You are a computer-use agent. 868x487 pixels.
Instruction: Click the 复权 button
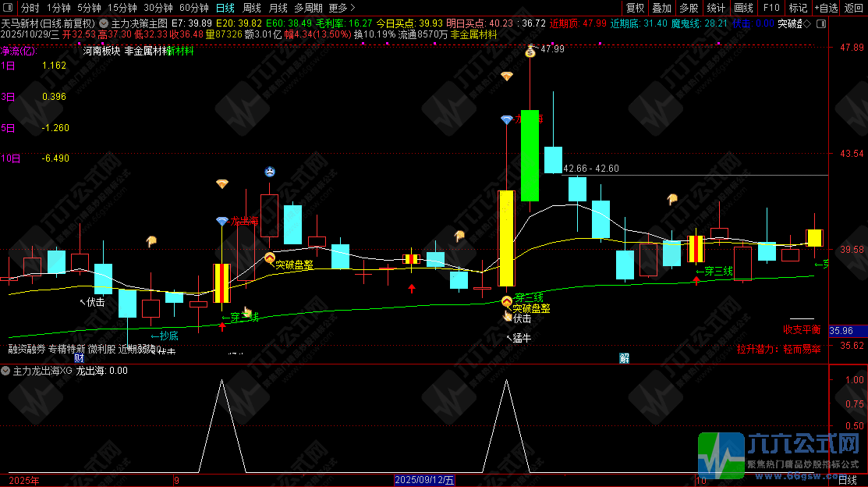point(636,7)
